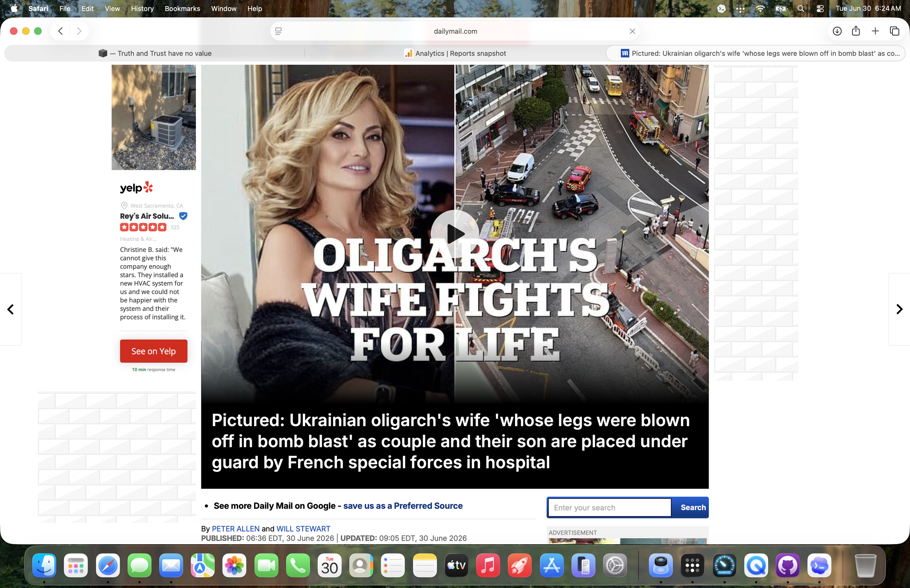Image resolution: width=910 pixels, height=588 pixels.
Task: Play the oligarch's wife video
Action: (455, 234)
